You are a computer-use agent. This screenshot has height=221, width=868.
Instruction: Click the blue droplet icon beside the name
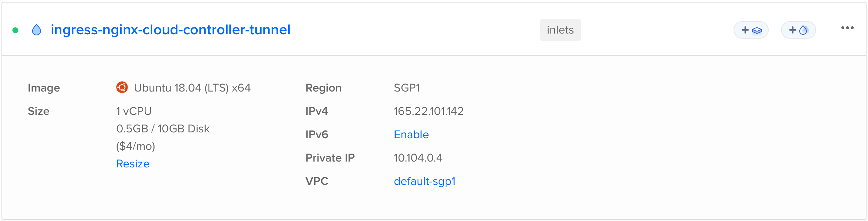point(37,30)
